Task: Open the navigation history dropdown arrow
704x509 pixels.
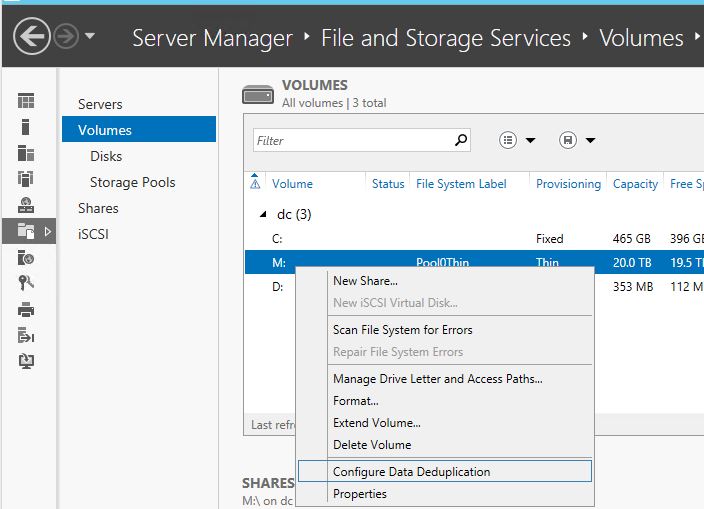Action: pos(90,35)
